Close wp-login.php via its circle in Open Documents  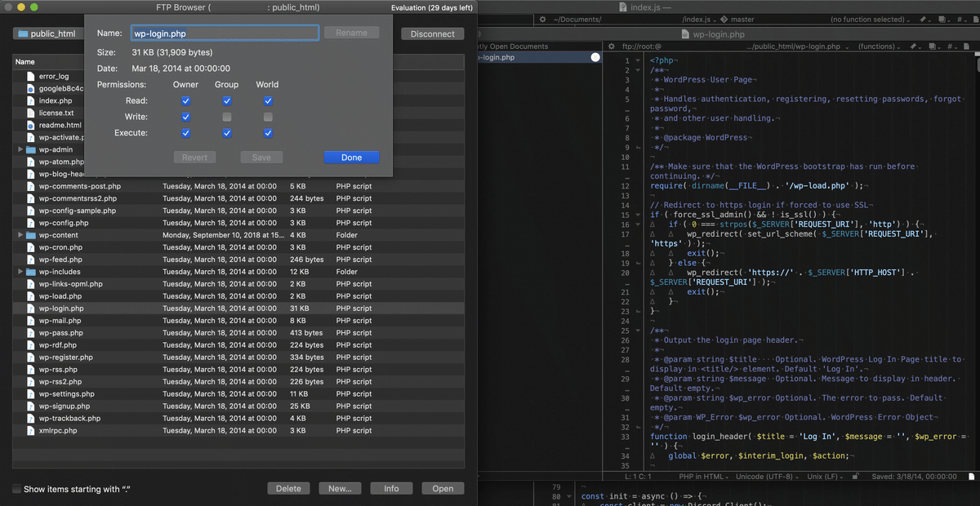(x=596, y=57)
